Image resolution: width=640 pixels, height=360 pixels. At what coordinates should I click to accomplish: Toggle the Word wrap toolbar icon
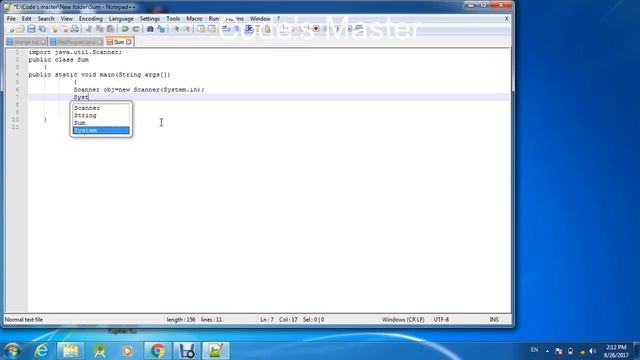pyautogui.click(x=226, y=29)
